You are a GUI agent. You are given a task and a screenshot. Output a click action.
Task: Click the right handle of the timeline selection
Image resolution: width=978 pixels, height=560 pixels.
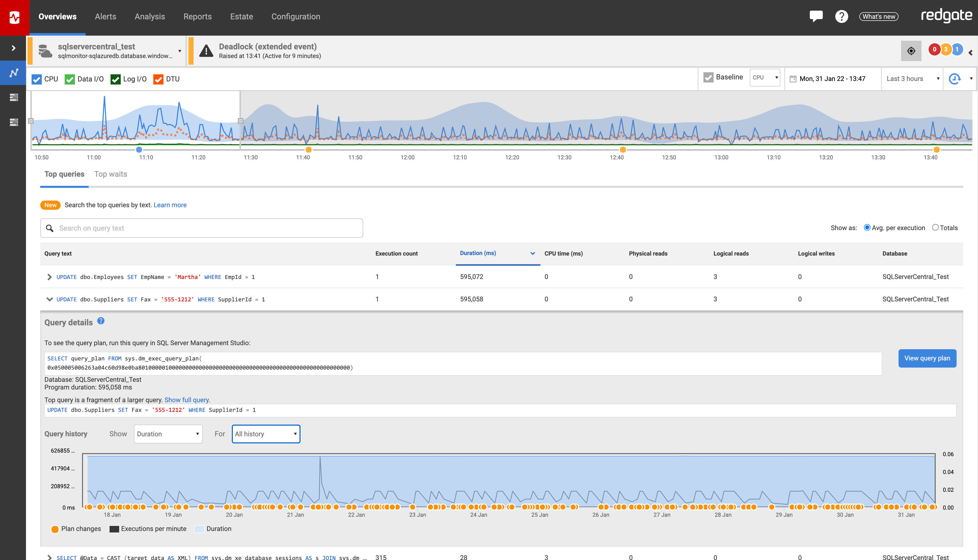(x=240, y=121)
